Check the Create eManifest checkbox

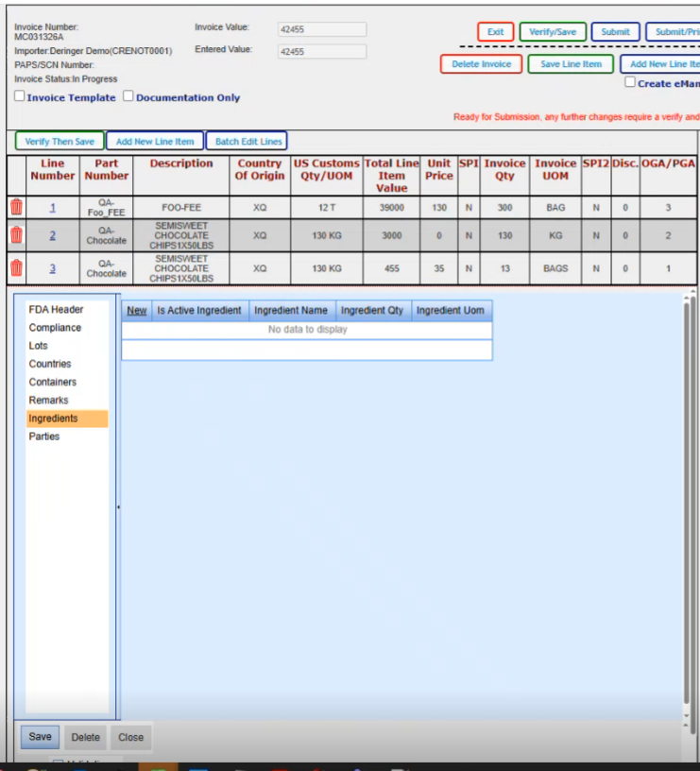[x=630, y=83]
